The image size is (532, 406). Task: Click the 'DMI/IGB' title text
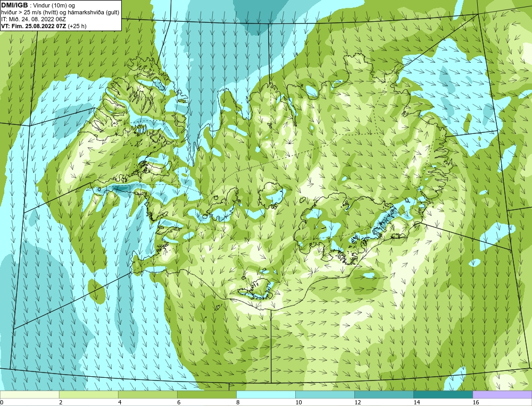[x=14, y=5]
